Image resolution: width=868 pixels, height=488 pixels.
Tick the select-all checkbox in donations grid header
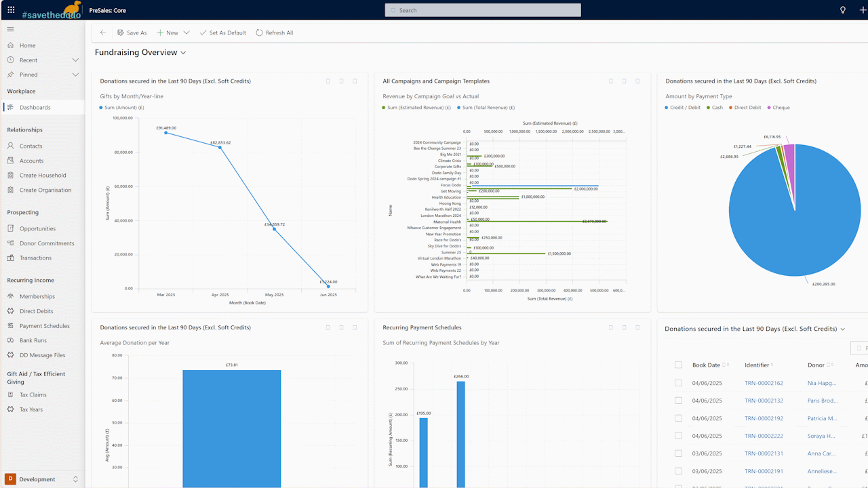pyautogui.click(x=678, y=365)
